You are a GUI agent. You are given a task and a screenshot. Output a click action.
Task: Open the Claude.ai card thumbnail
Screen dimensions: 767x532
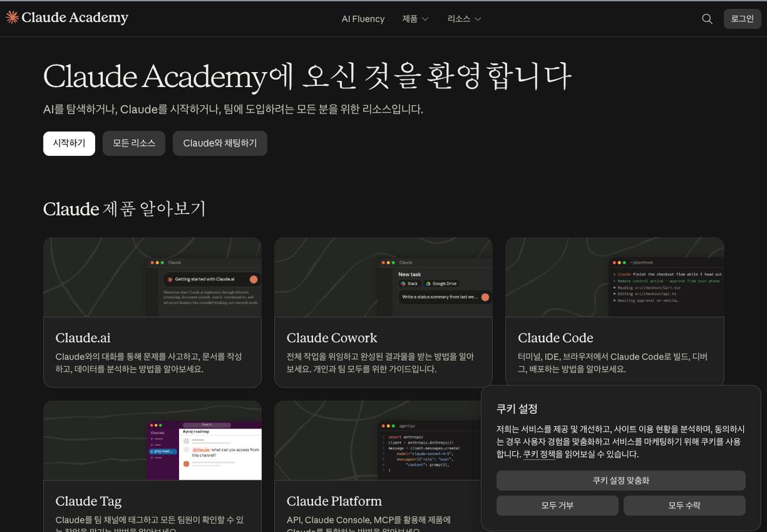(153, 277)
